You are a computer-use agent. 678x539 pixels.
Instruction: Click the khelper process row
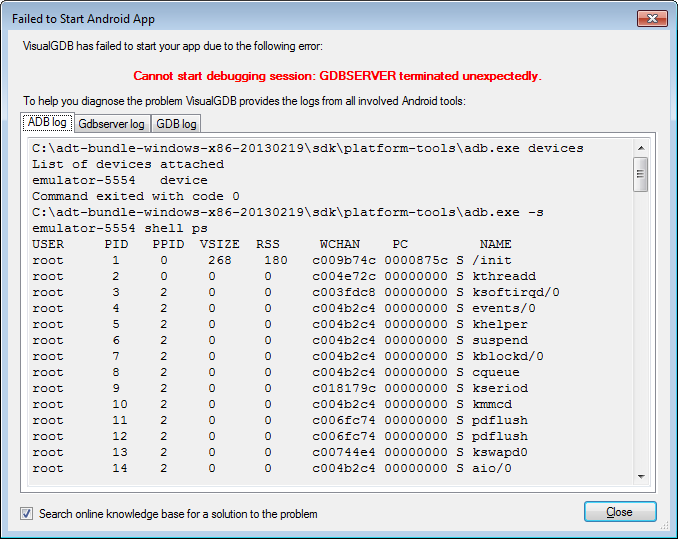click(x=280, y=324)
